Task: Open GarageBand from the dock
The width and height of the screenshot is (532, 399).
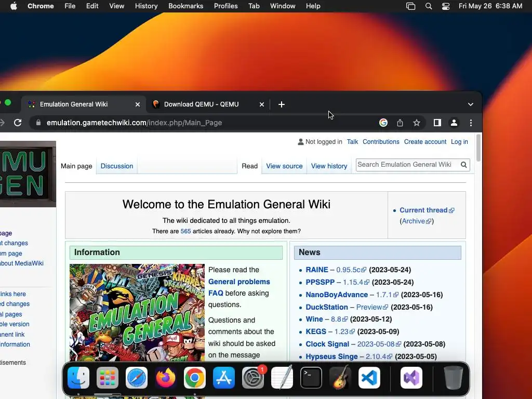Action: point(340,378)
